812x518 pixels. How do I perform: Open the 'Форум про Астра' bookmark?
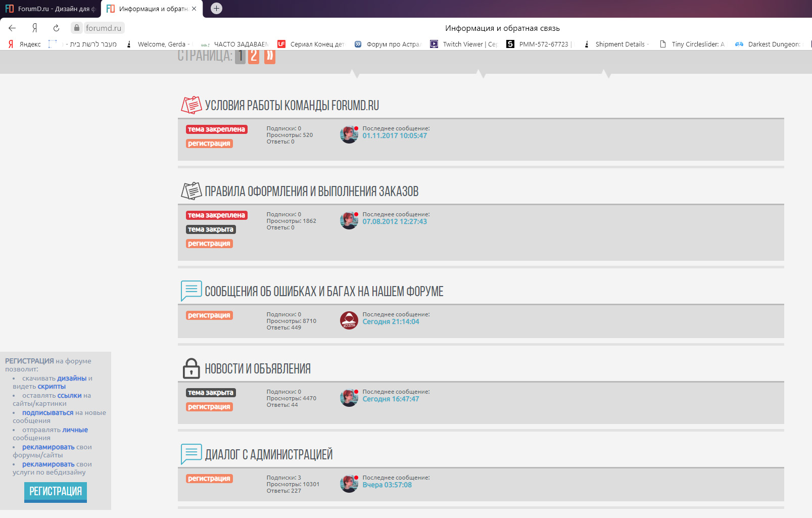click(x=388, y=44)
